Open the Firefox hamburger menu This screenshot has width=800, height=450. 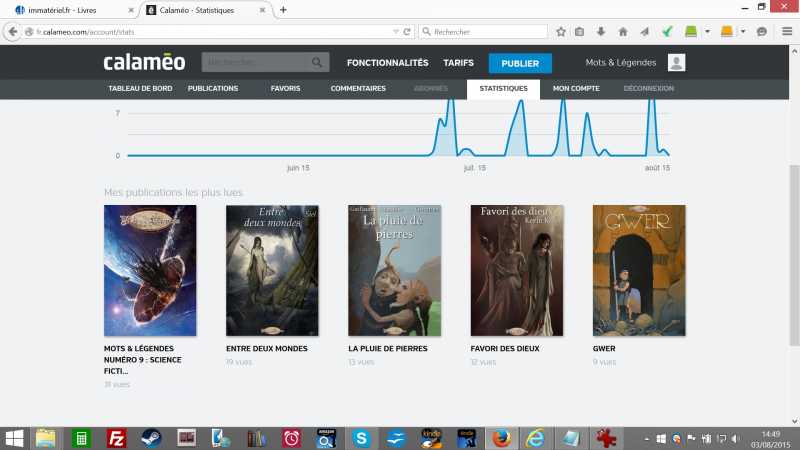tap(786, 31)
